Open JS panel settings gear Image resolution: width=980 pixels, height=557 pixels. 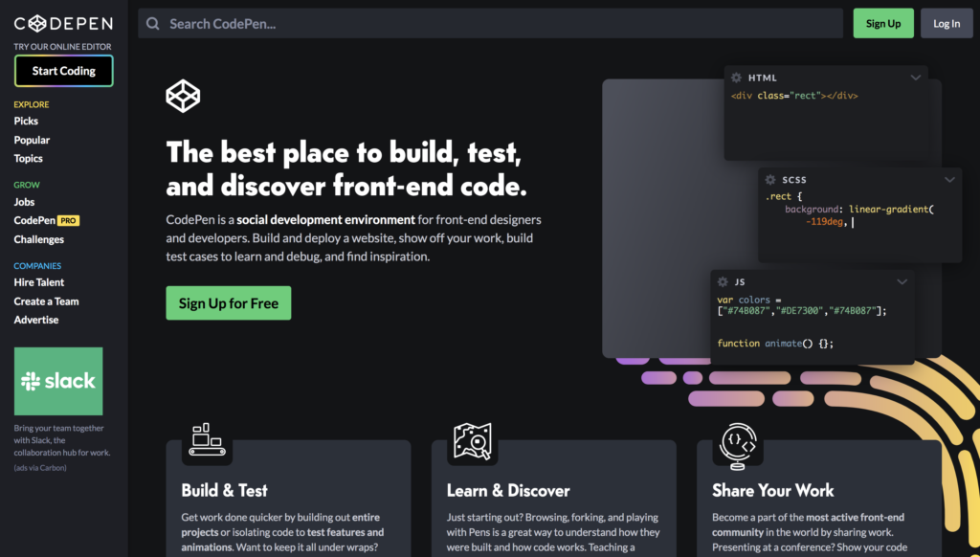click(x=722, y=281)
